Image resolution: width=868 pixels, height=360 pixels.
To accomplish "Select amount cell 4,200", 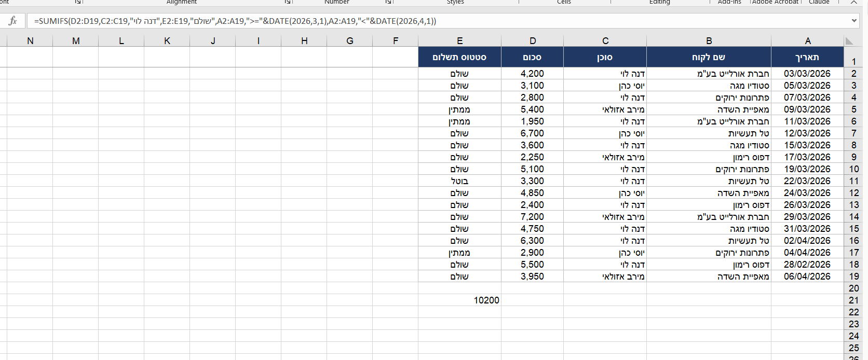I will point(533,74).
